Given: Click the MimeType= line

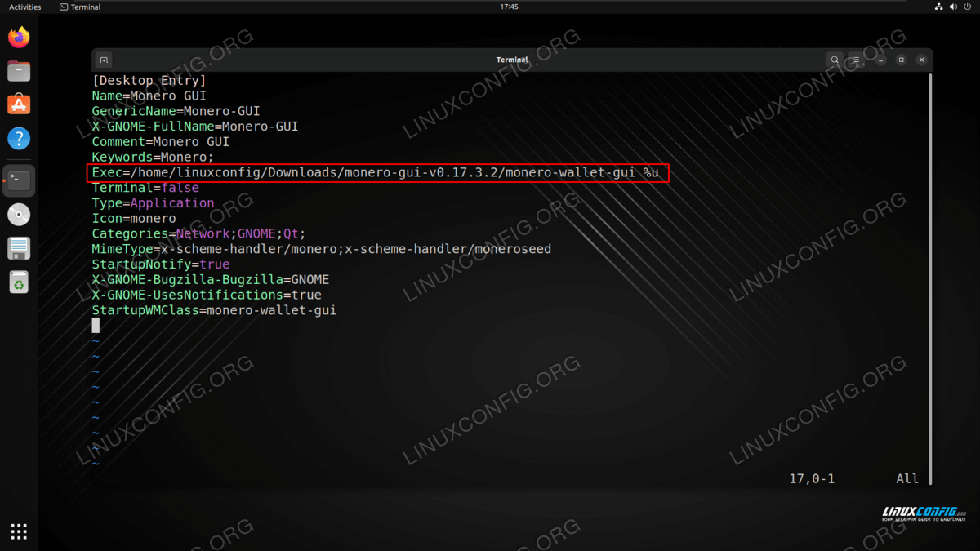Looking at the screenshot, I should [x=321, y=249].
